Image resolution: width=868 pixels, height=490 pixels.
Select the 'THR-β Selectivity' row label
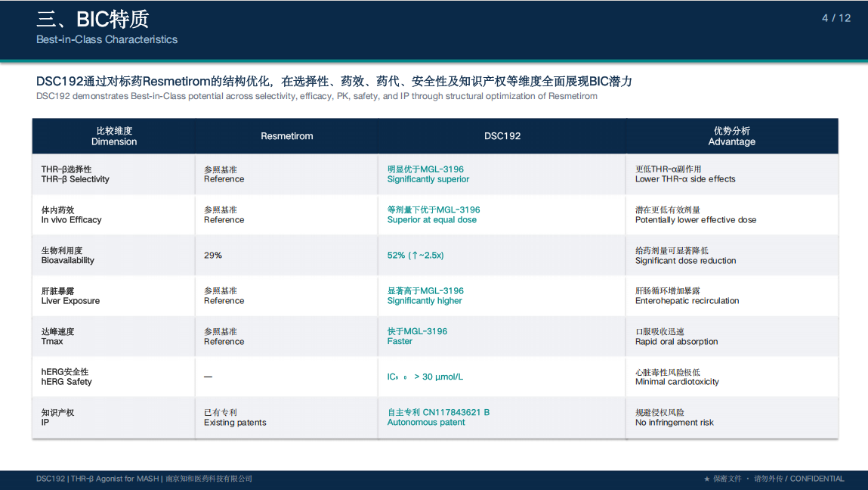pos(76,174)
